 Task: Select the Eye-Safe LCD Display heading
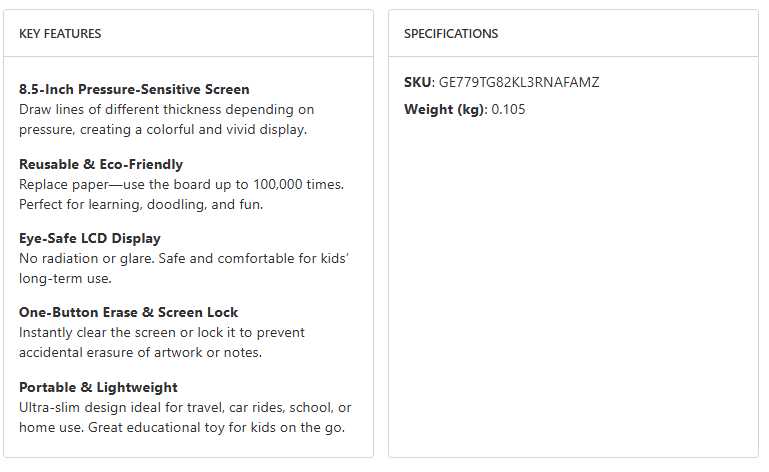tap(90, 238)
